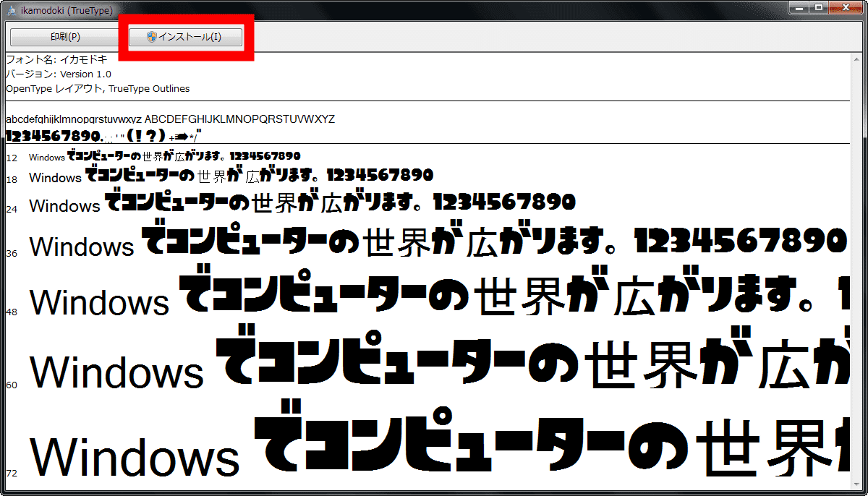The height and width of the screenshot is (496, 868).
Task: Click the 印刷(P) print button
Action: click(x=65, y=37)
